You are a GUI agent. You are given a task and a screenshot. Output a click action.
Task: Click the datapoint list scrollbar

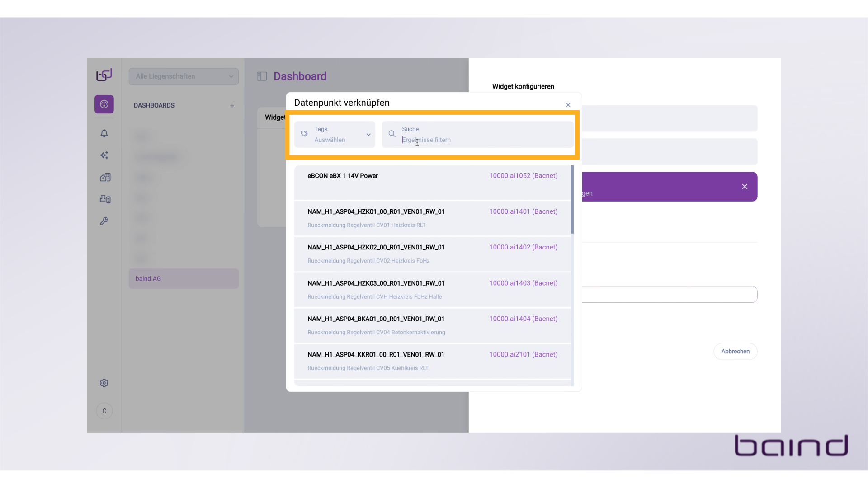(572, 200)
